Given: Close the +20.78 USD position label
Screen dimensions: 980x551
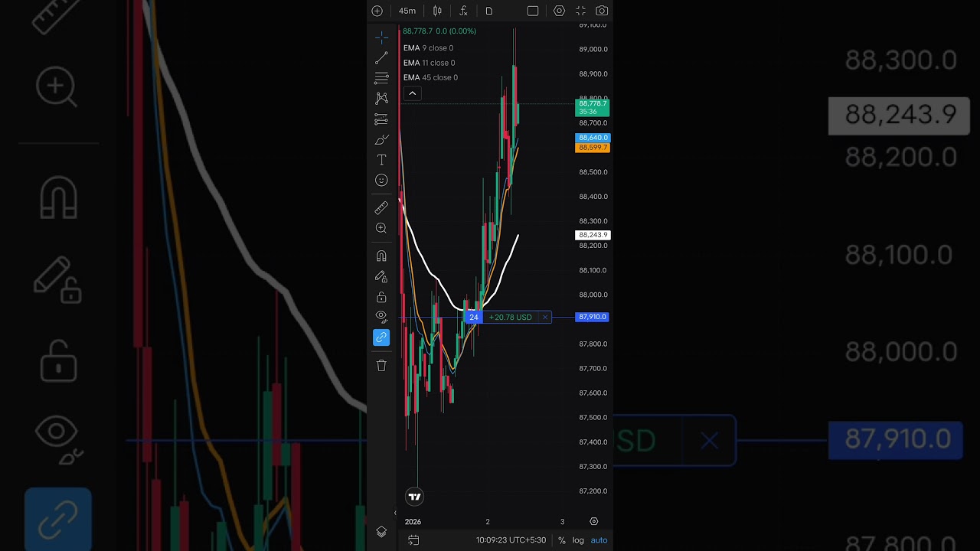Looking at the screenshot, I should point(545,317).
